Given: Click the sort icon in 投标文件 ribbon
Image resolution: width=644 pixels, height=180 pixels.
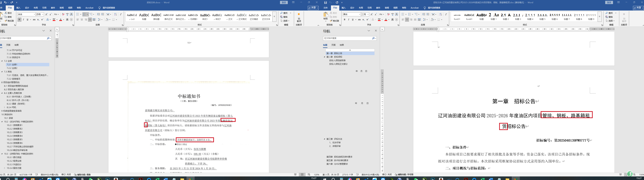Looking at the screenshot, I should point(116,14).
